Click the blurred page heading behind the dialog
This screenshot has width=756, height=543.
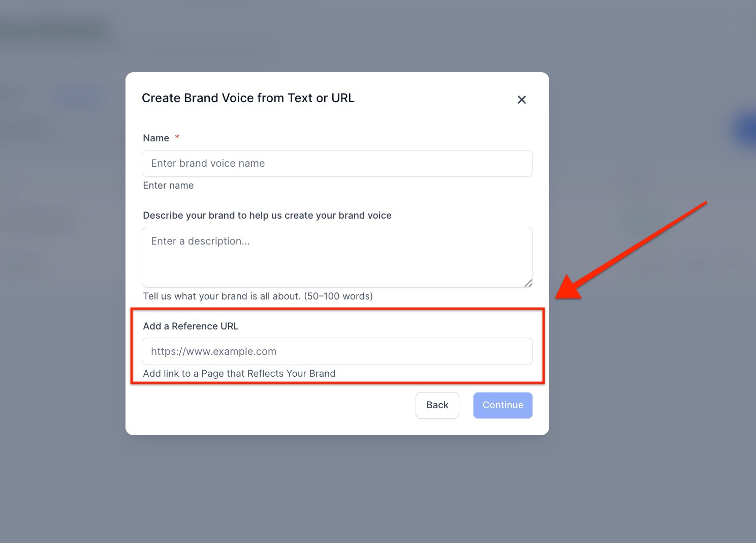tap(56, 32)
